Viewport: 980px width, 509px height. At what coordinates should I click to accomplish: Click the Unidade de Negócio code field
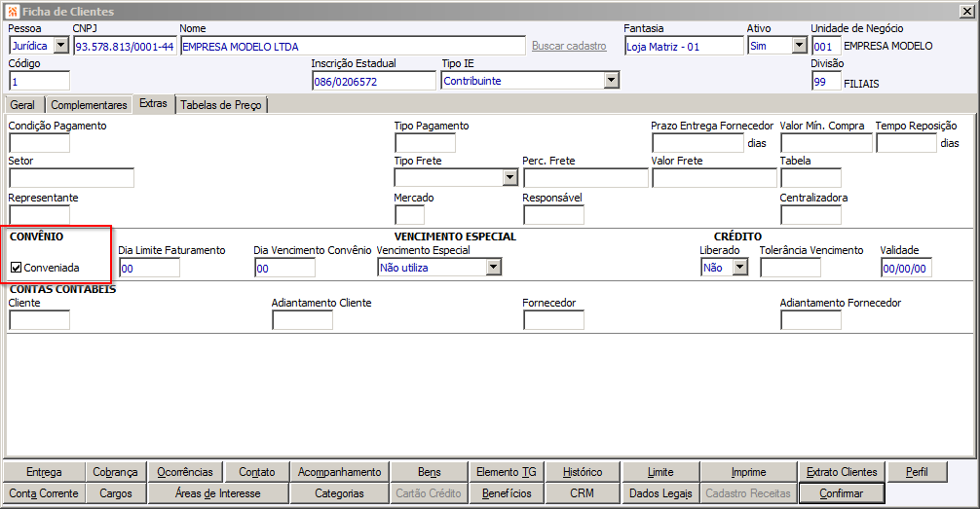click(x=826, y=46)
